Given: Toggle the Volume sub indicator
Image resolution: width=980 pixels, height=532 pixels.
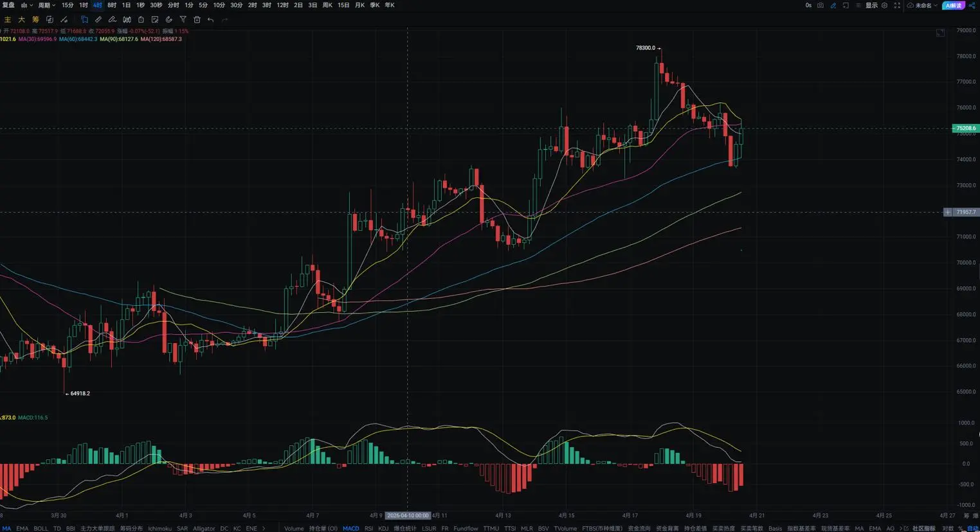Looking at the screenshot, I should (x=294, y=528).
